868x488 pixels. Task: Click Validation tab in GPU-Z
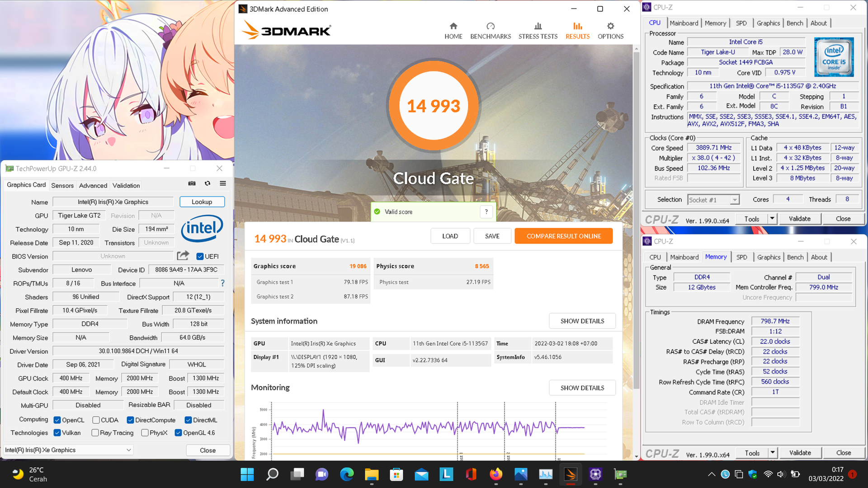[x=126, y=185]
